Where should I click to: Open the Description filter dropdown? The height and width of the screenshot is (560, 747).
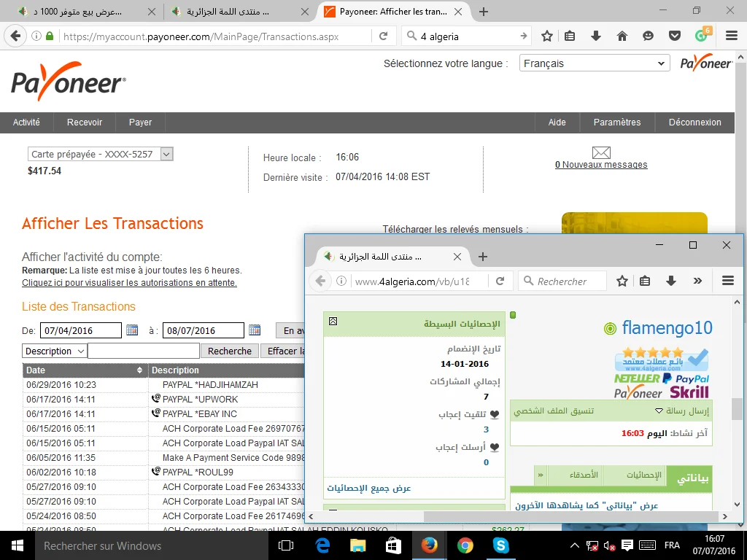click(55, 351)
